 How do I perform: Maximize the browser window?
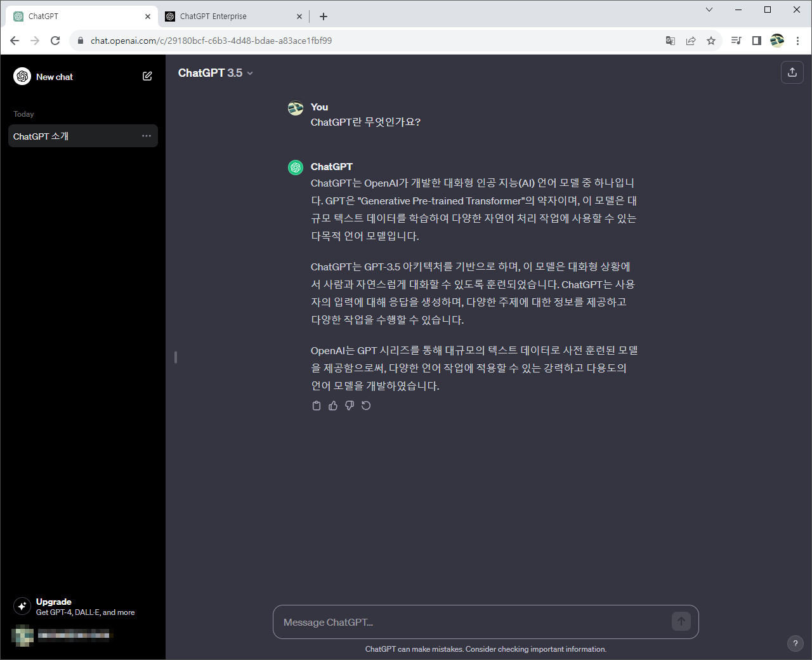(x=768, y=10)
